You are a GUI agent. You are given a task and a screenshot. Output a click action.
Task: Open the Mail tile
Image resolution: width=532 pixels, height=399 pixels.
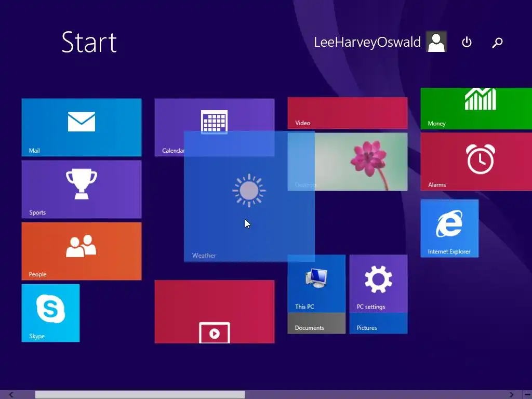coord(82,127)
